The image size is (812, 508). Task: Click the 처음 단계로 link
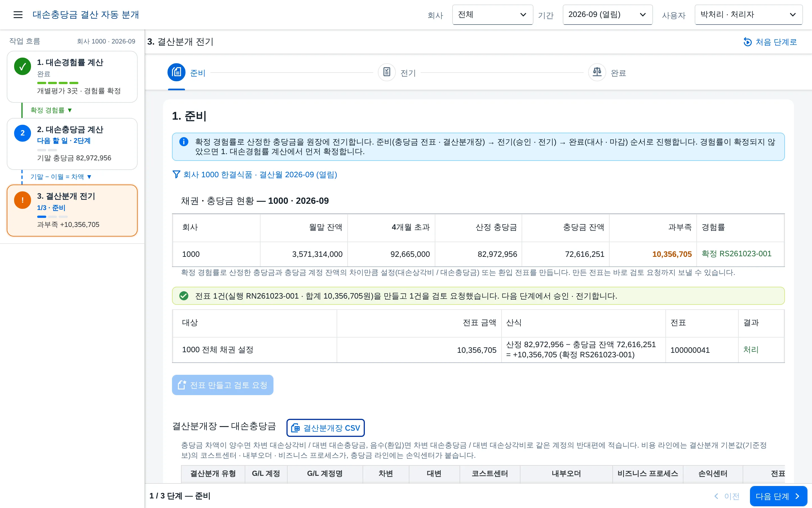pyautogui.click(x=770, y=42)
